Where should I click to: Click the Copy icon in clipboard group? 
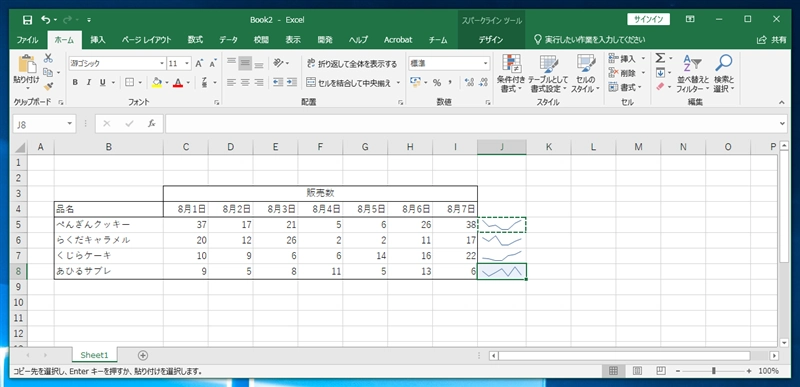(48, 72)
